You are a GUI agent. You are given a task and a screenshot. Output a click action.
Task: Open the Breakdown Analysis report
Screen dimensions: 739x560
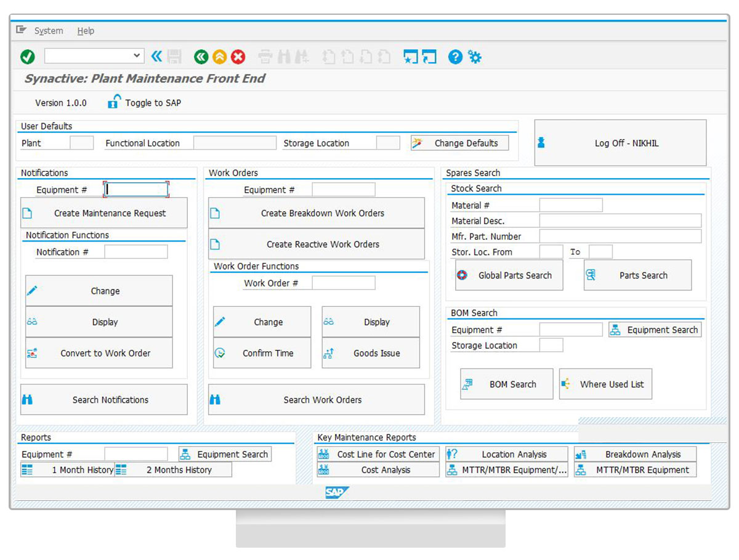[x=635, y=455]
